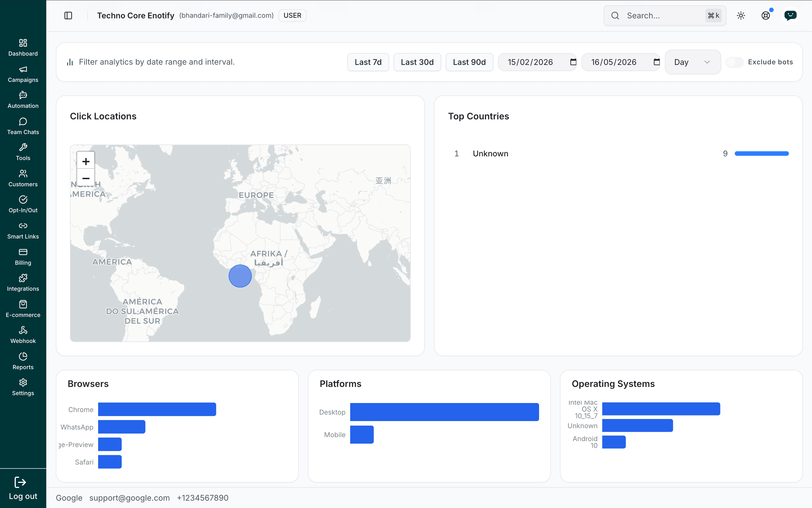
Task: Click the Desktop platform bar
Action: 444,412
